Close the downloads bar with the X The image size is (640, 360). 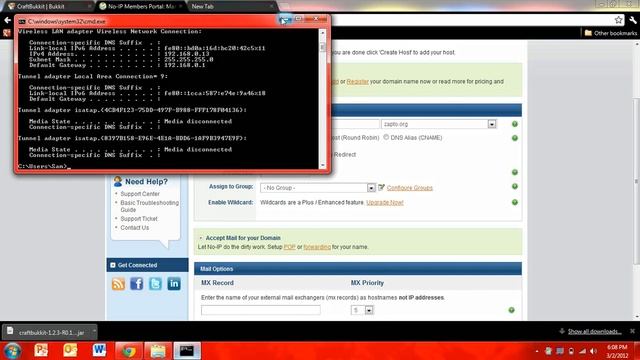pos(632,331)
